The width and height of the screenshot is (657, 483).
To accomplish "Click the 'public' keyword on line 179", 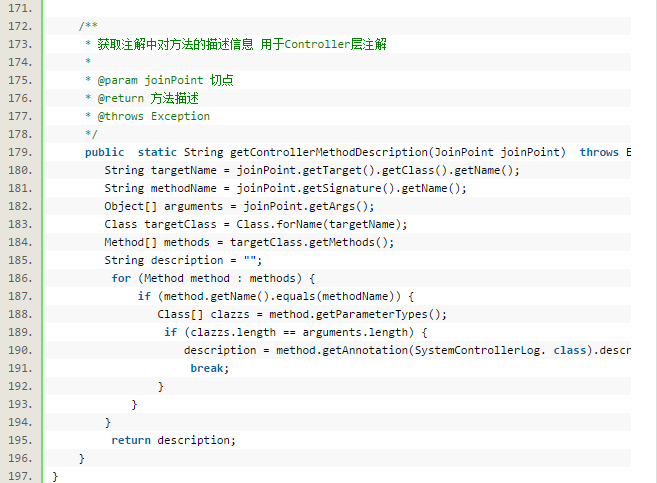I will tap(104, 152).
